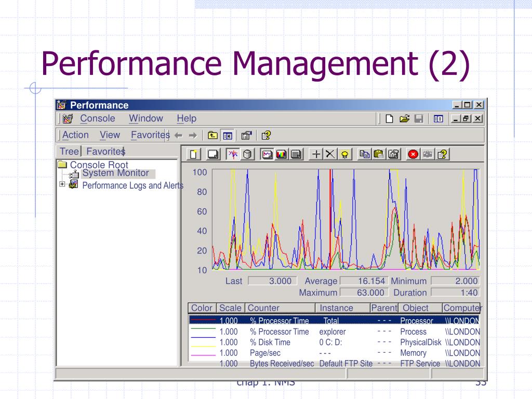Click Properties icon on Action toolbar

coord(246,136)
